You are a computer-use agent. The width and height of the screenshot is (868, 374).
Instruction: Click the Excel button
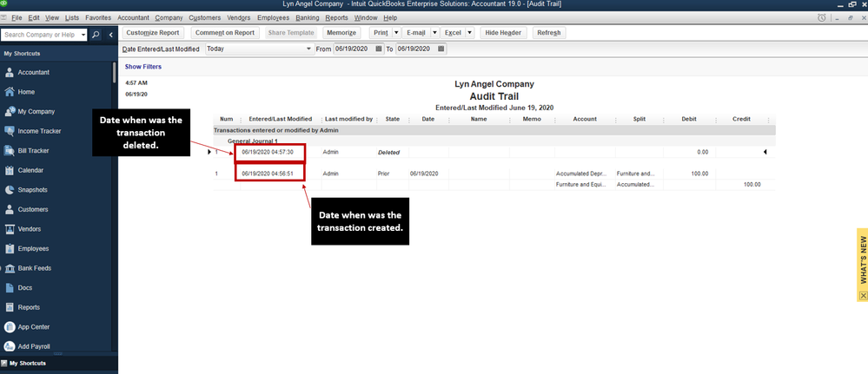point(453,33)
